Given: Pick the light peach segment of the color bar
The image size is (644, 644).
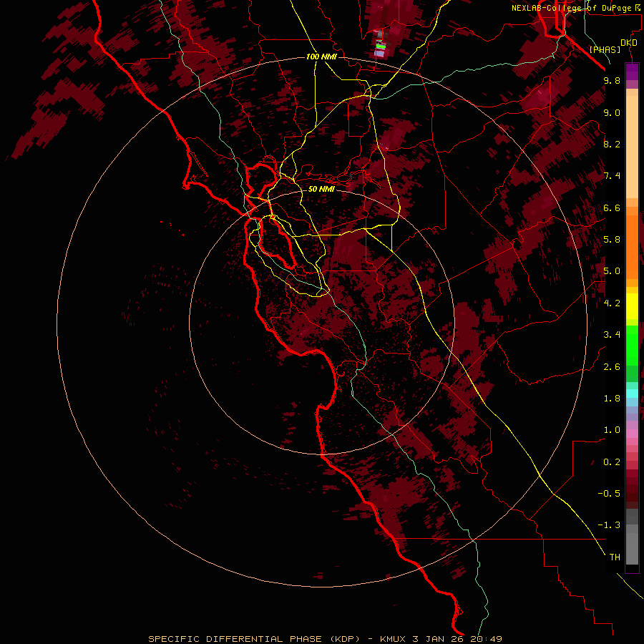Looking at the screenshot, I should pyautogui.click(x=632, y=147).
